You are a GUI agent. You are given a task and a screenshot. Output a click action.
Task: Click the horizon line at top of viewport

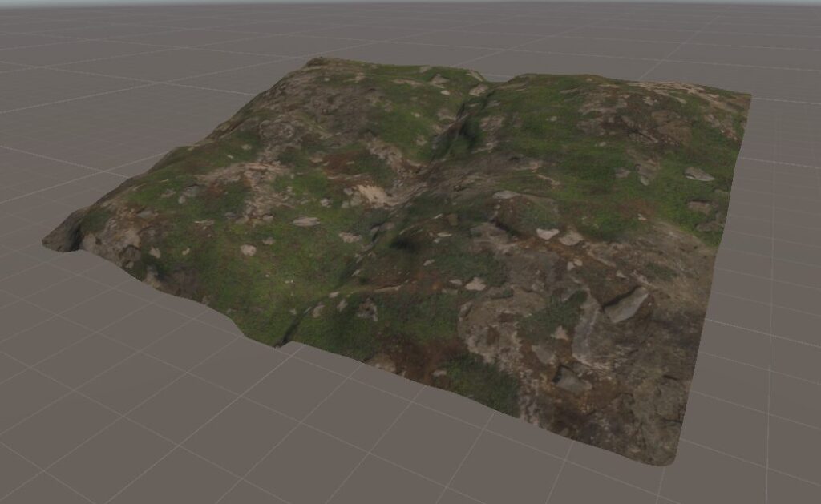[410, 5]
